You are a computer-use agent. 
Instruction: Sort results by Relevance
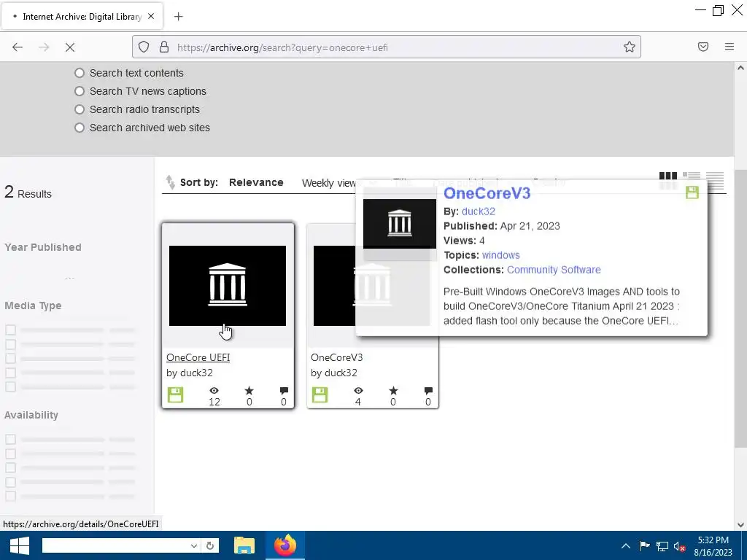pyautogui.click(x=256, y=182)
